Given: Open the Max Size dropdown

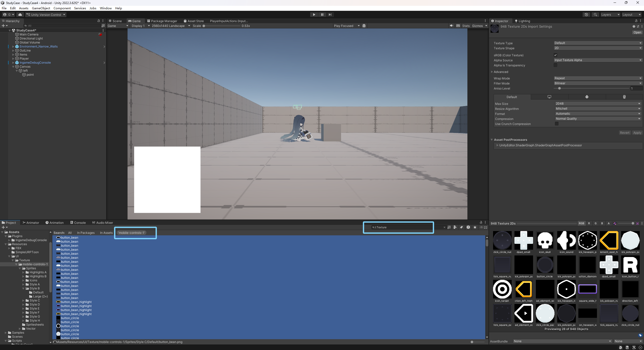Looking at the screenshot, I should 598,104.
